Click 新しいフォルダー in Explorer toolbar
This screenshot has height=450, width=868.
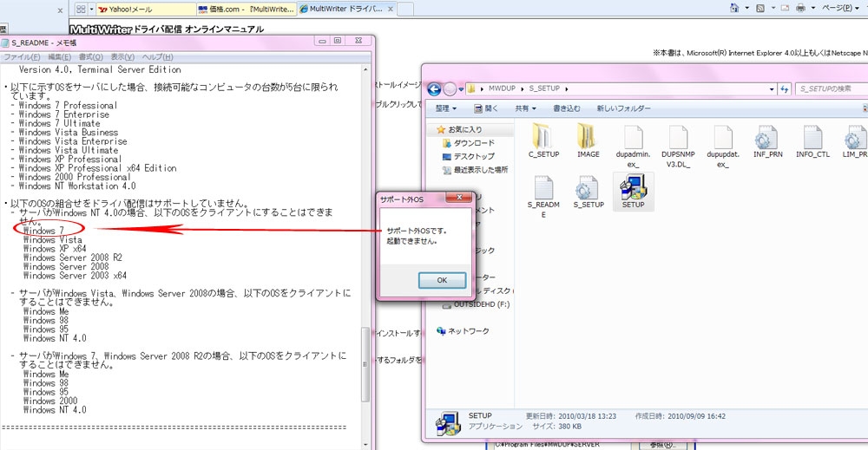[x=623, y=108]
